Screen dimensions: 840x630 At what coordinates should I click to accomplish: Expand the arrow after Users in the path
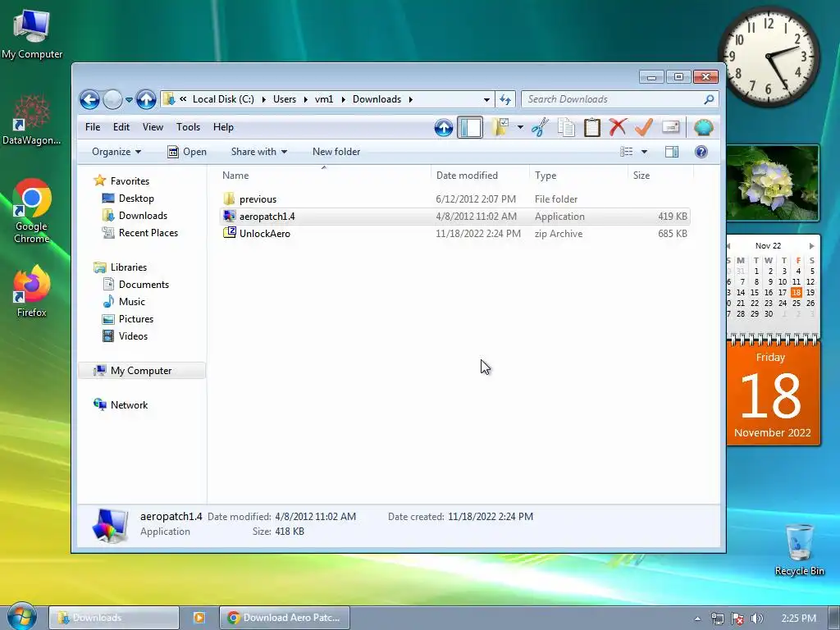[x=306, y=99]
